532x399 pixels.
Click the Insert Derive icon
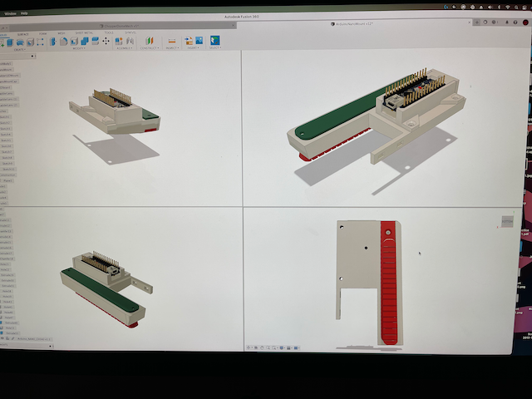(189, 41)
